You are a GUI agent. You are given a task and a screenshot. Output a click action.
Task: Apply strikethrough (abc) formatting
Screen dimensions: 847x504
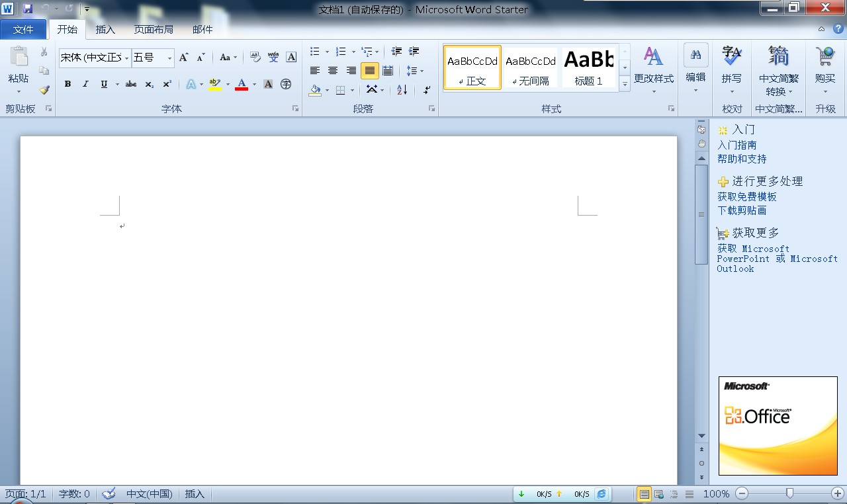point(131,84)
